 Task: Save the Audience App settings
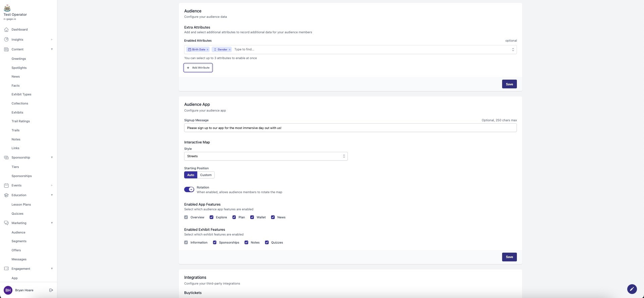click(509, 257)
